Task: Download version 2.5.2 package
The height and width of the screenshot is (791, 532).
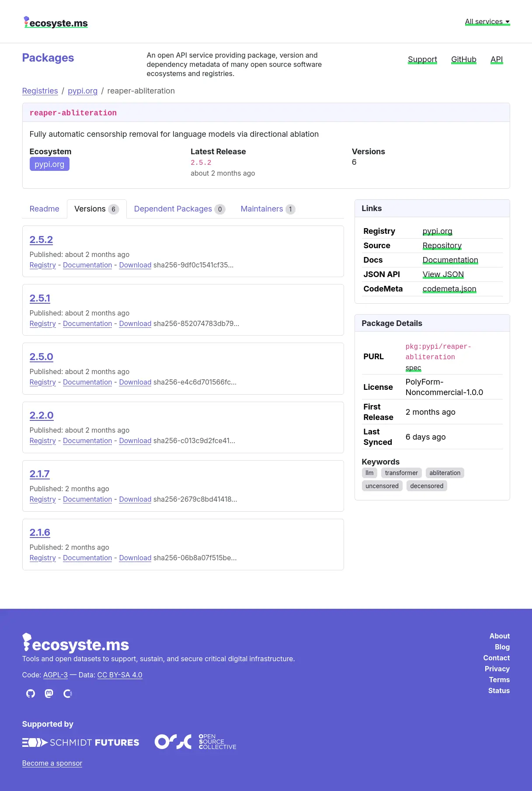Action: coord(135,265)
